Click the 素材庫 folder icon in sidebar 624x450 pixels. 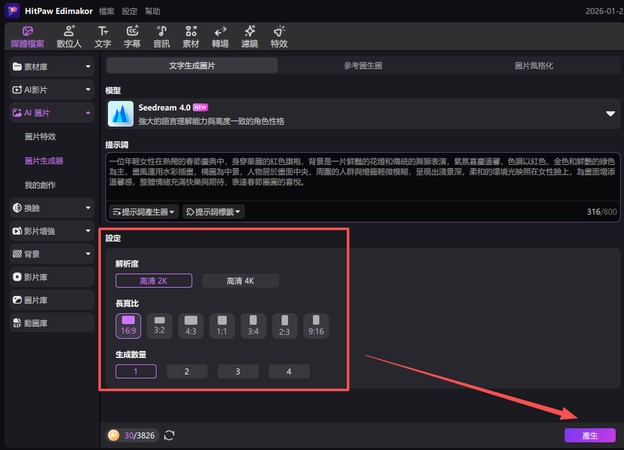tap(17, 66)
